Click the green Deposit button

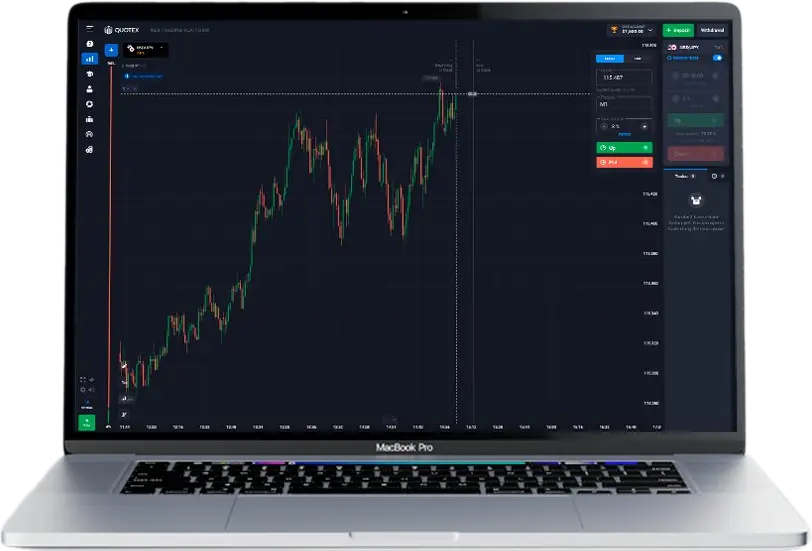(678, 30)
